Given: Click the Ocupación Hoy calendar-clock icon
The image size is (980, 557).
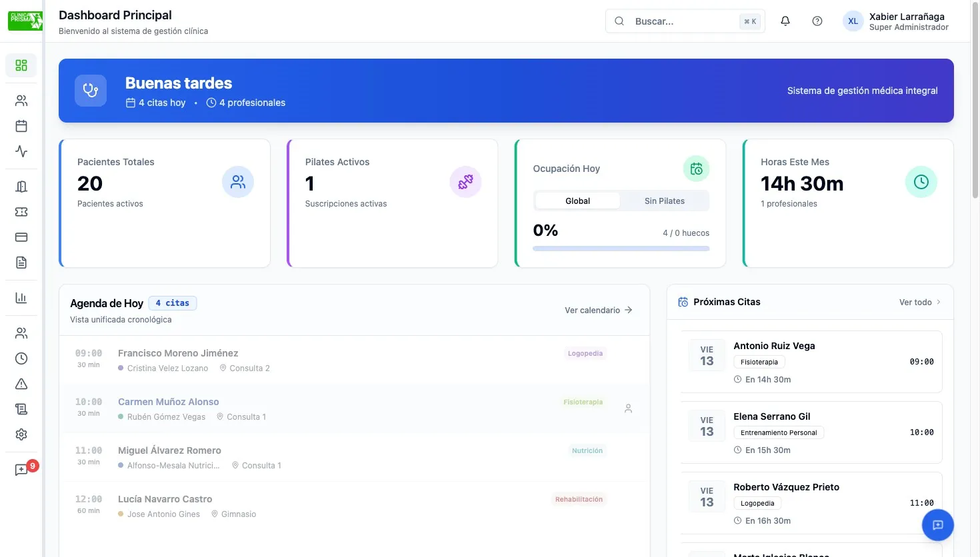Looking at the screenshot, I should click(x=697, y=169).
